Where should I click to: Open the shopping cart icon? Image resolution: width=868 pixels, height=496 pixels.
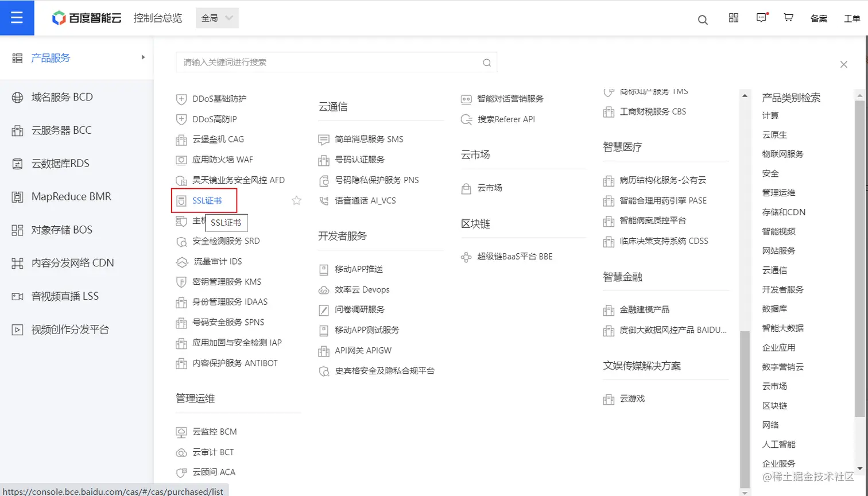(788, 18)
